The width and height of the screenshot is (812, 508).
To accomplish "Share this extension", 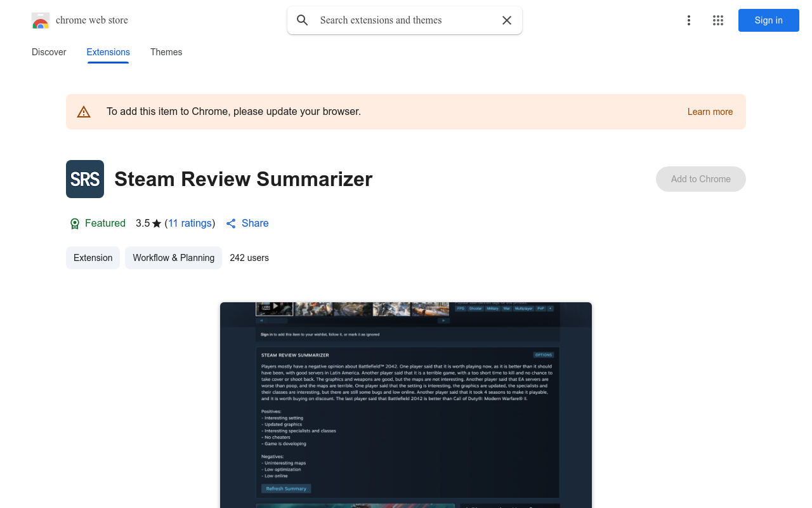I will click(247, 224).
